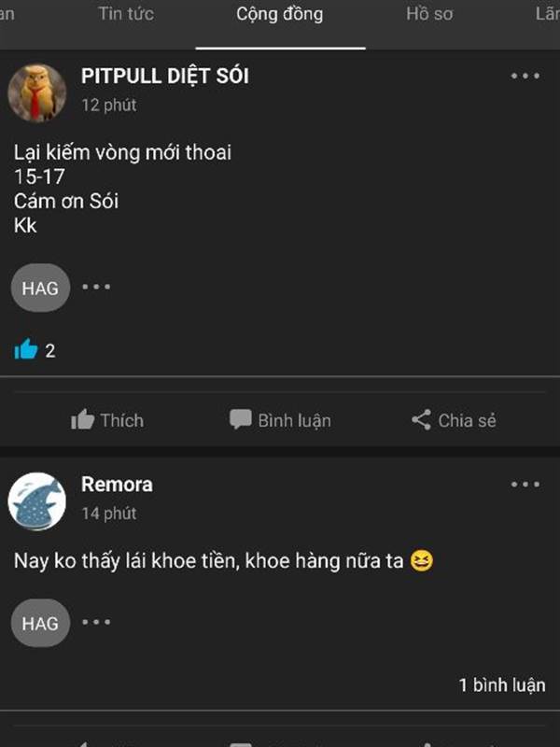Select HAG tag on PITPULL post
The height and width of the screenshot is (747, 560).
pyautogui.click(x=40, y=288)
